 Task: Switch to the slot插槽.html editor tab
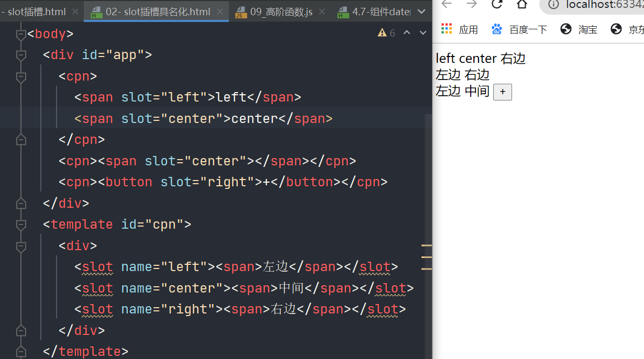pyautogui.click(x=34, y=12)
